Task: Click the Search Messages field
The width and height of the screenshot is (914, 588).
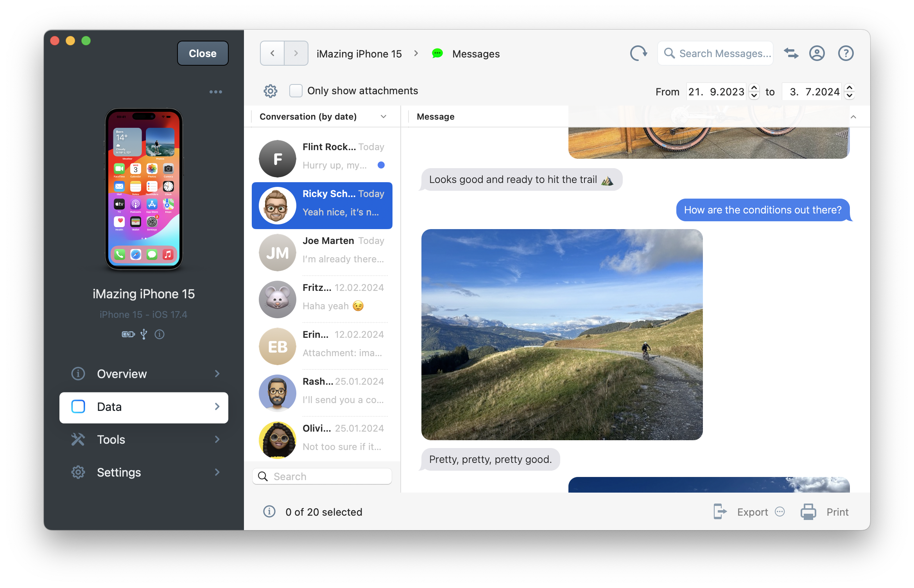Action: coord(715,53)
